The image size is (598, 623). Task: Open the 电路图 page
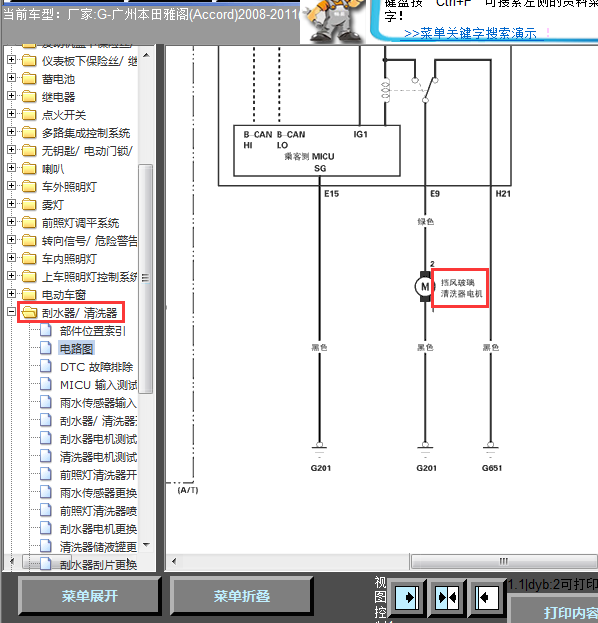click(76, 349)
